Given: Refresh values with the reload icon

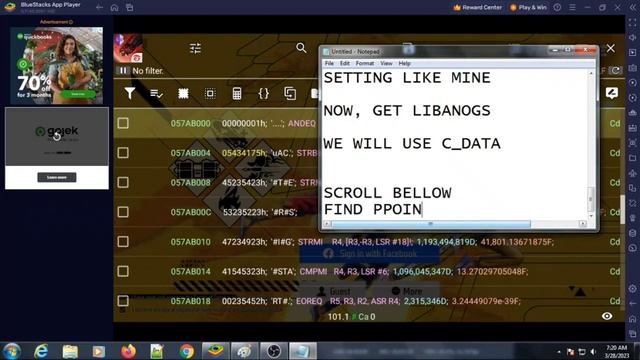Looking at the screenshot, I should (615, 71).
